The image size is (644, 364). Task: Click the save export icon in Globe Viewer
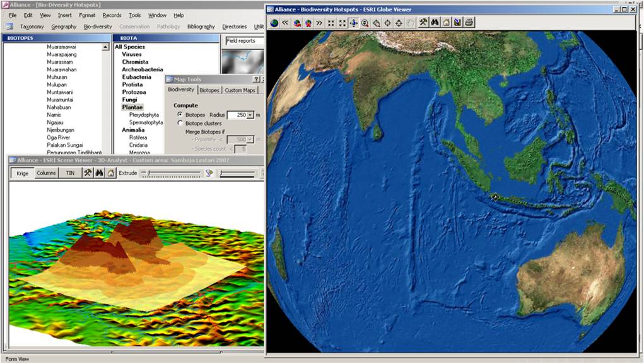click(457, 23)
